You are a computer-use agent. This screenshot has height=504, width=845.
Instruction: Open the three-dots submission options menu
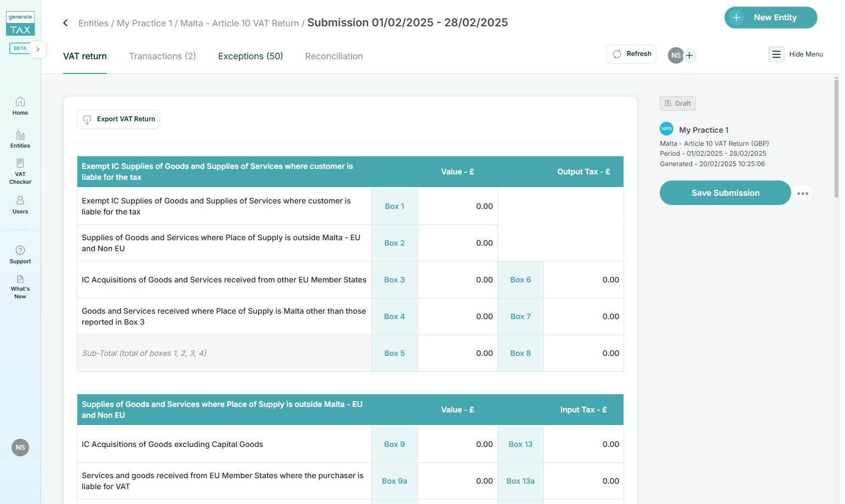pyautogui.click(x=803, y=193)
